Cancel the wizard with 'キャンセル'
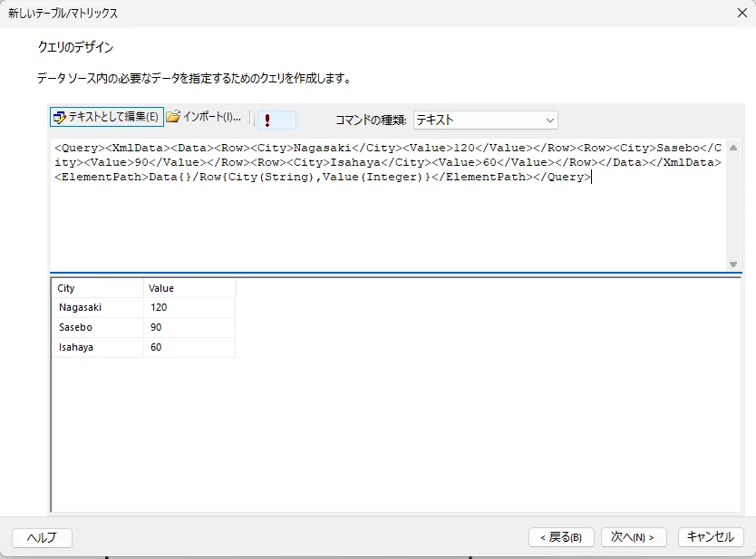Screen dimensions: 756x559 tap(710, 537)
